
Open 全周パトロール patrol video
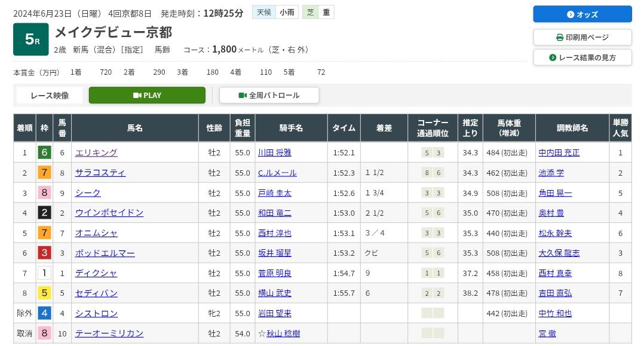tap(269, 95)
